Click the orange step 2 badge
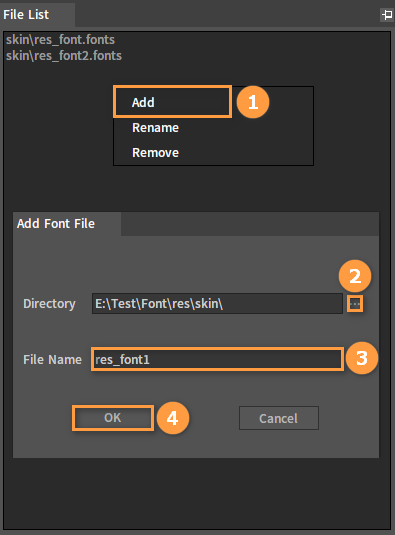Screen dimensions: 395x535 coord(355,276)
